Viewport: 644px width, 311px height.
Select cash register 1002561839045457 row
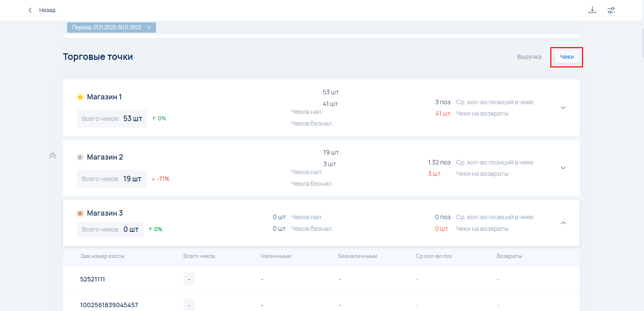[321, 302]
